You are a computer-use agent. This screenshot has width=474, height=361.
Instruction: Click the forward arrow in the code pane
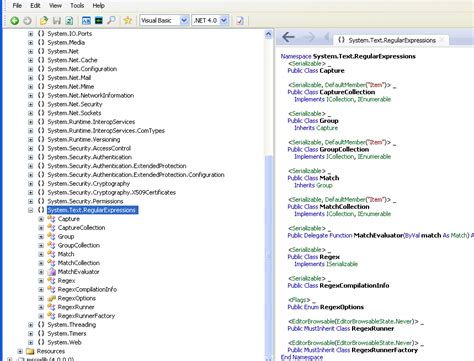[310, 37]
